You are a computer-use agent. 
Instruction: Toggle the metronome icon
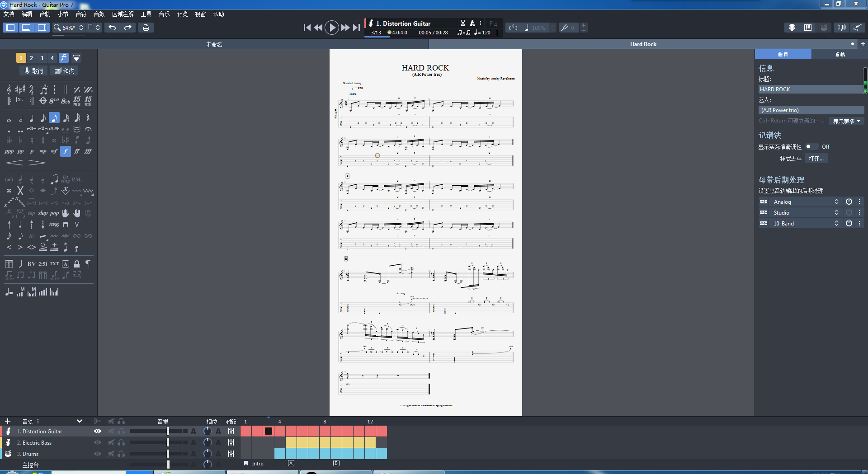(x=472, y=23)
